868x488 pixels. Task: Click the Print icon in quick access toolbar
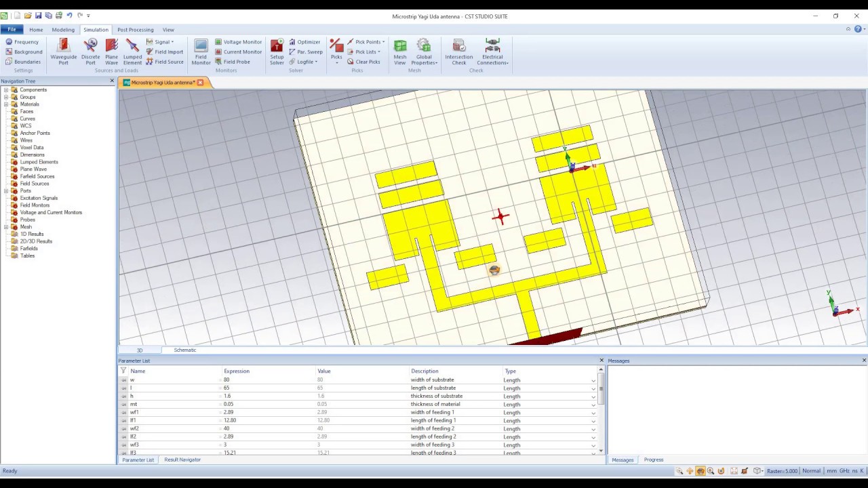click(58, 15)
